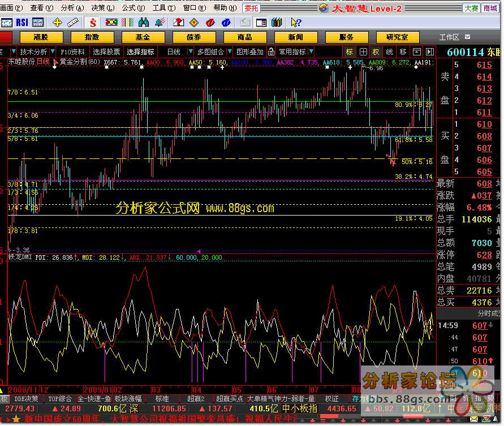
Task: Toggle the 权 adjustment button
Action: 376,51
